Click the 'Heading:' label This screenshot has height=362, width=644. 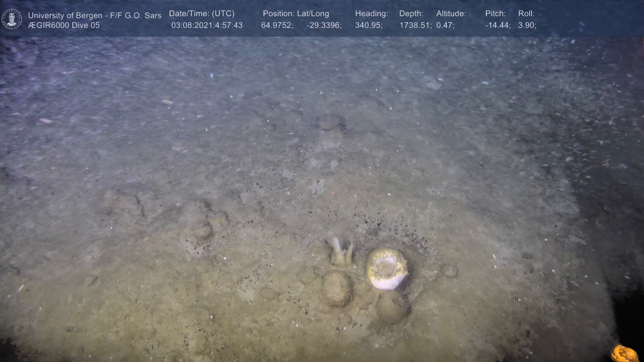click(371, 14)
